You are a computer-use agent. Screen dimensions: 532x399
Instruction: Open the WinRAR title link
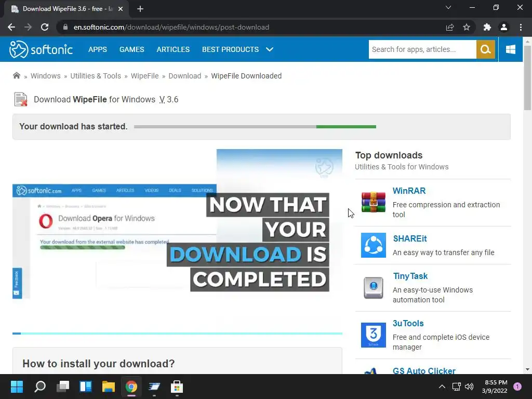[x=409, y=191]
